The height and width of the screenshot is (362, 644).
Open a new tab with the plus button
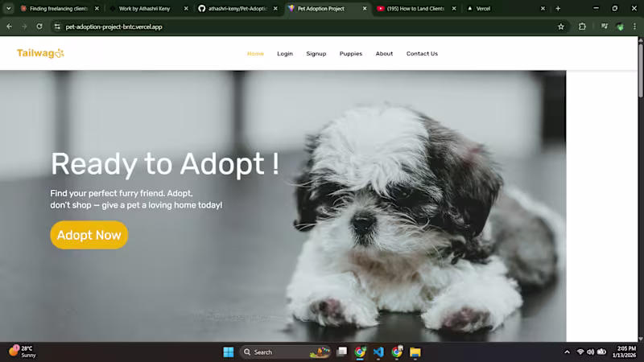point(558,8)
